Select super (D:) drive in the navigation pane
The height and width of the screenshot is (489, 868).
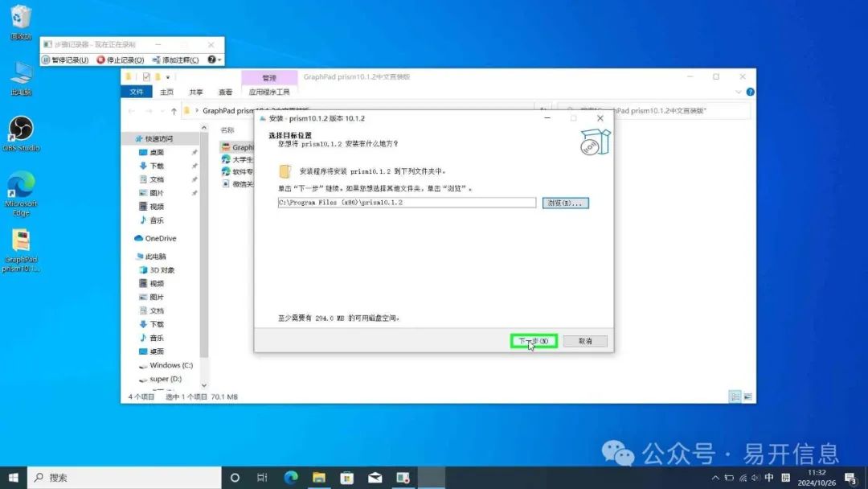[x=165, y=380]
